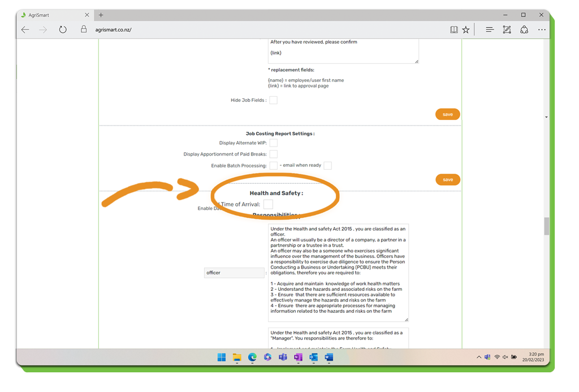Refresh the page with the reload icon
The height and width of the screenshot is (392, 579).
63,30
